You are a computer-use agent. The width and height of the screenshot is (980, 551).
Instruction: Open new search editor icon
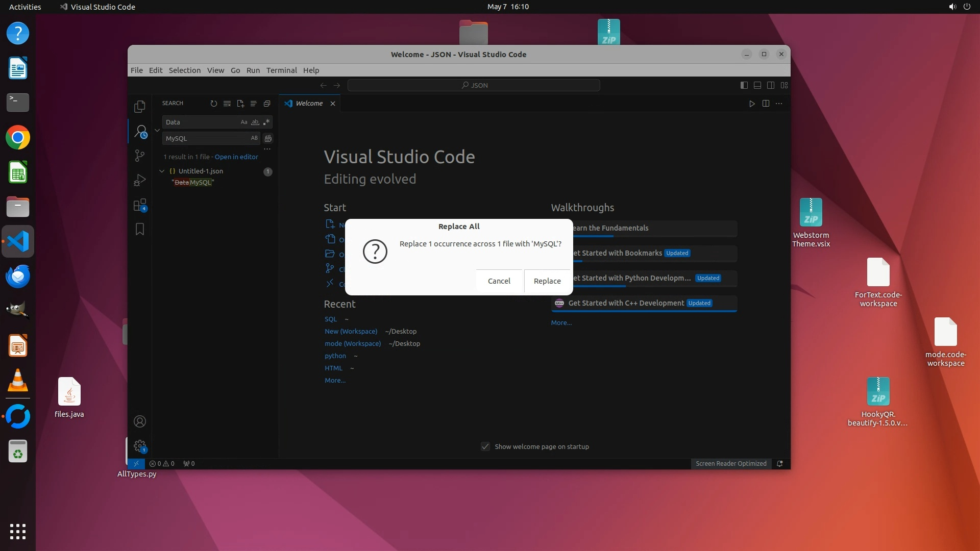tap(240, 104)
